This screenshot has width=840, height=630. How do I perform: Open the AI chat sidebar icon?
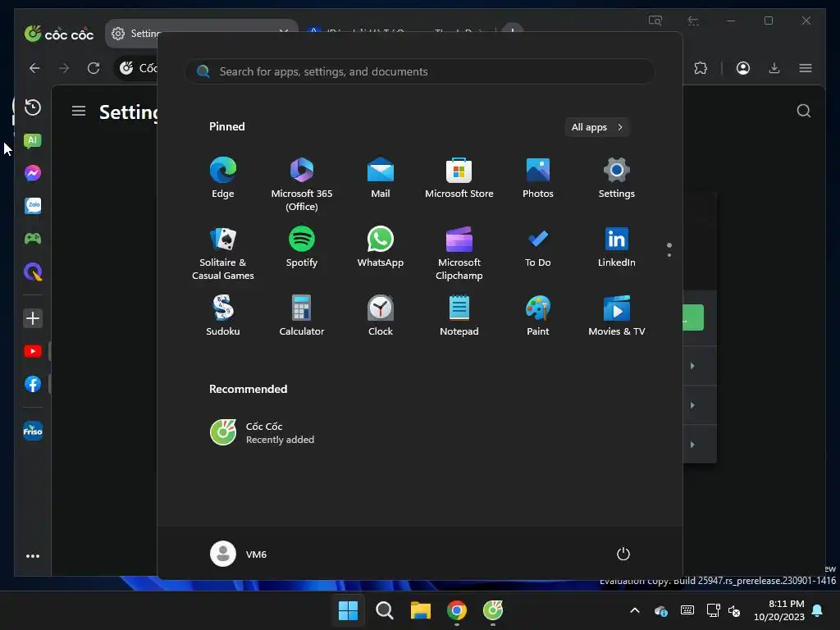(x=33, y=141)
